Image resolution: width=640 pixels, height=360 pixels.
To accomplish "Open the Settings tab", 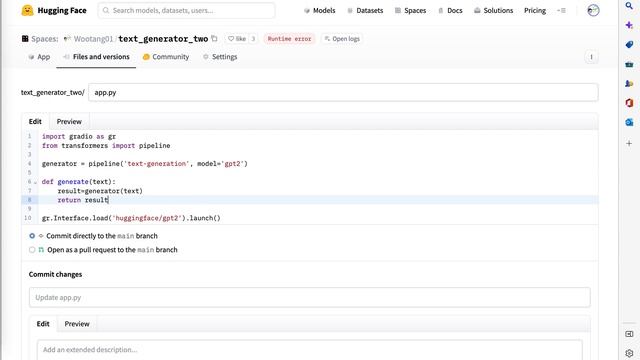I will pos(220,57).
